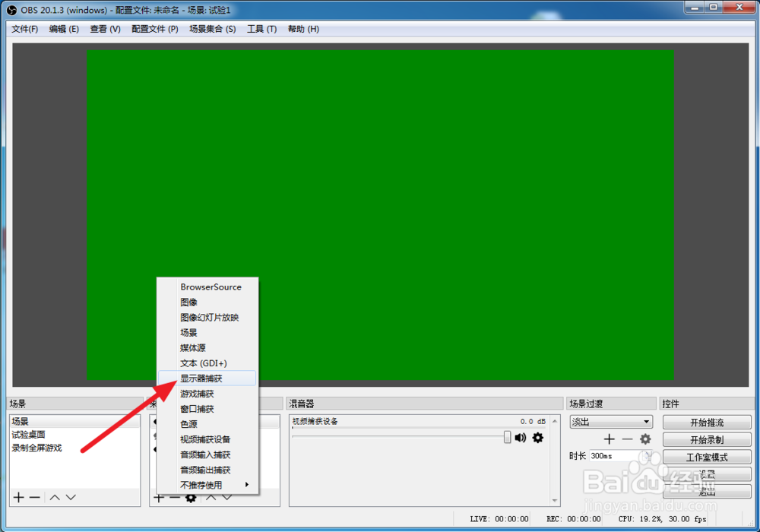Choose 场景 from the source menu

pos(207,332)
